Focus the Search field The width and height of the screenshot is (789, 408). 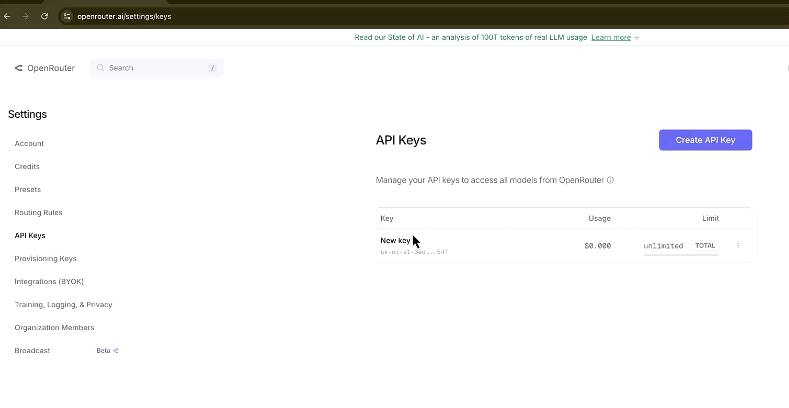point(157,68)
